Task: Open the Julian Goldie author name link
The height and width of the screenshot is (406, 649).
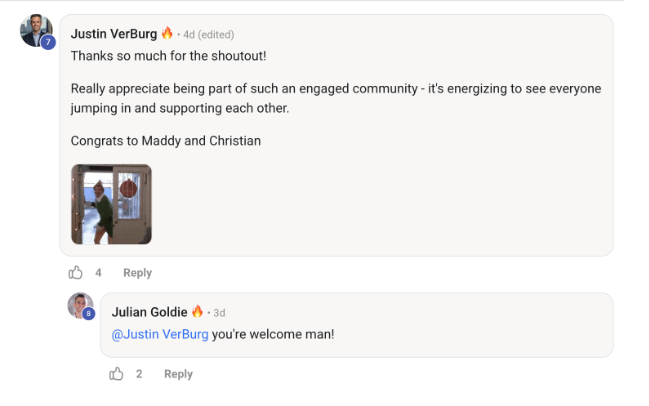Action: [150, 312]
